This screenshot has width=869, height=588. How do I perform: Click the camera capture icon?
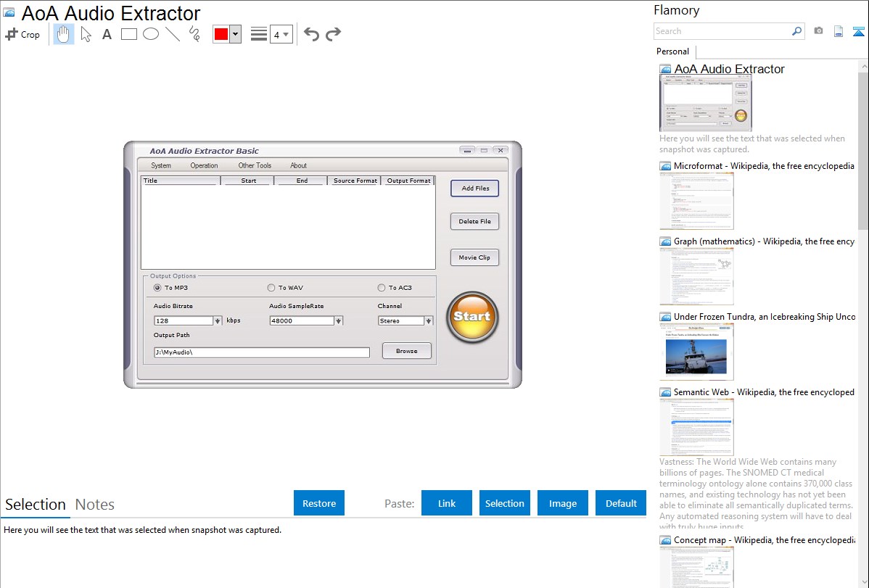818,31
